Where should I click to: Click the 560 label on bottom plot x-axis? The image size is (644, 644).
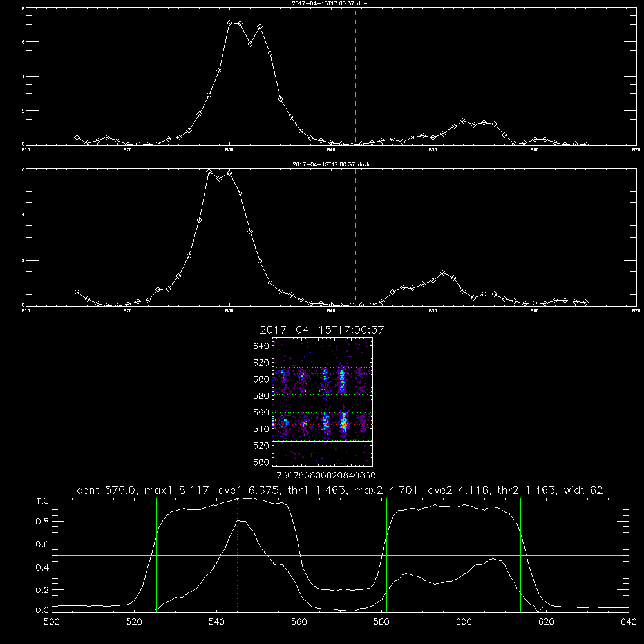tap(299, 622)
